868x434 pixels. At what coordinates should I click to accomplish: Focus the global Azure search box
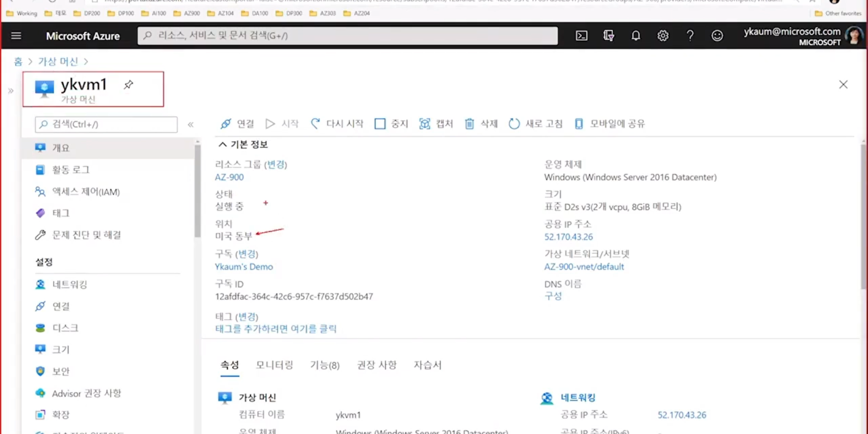coord(347,35)
